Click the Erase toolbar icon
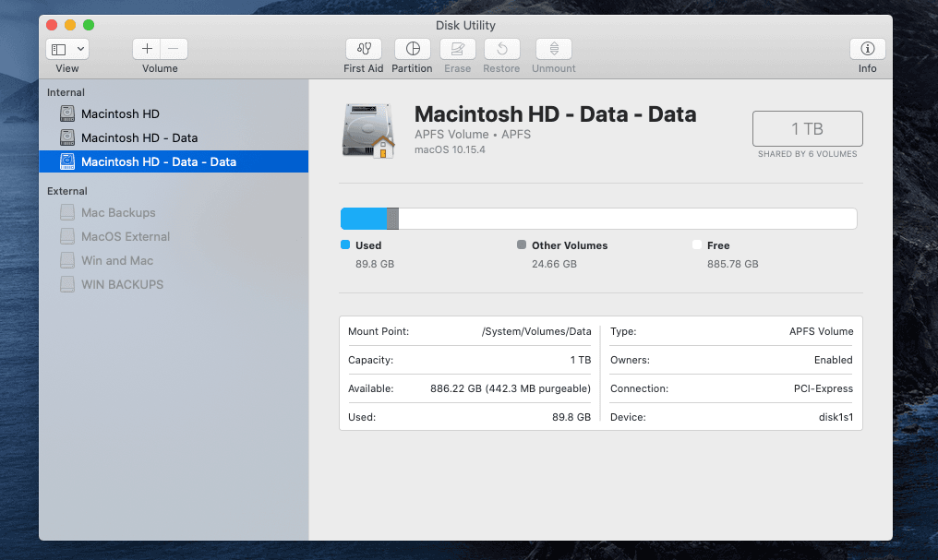The height and width of the screenshot is (560, 938). 458,49
